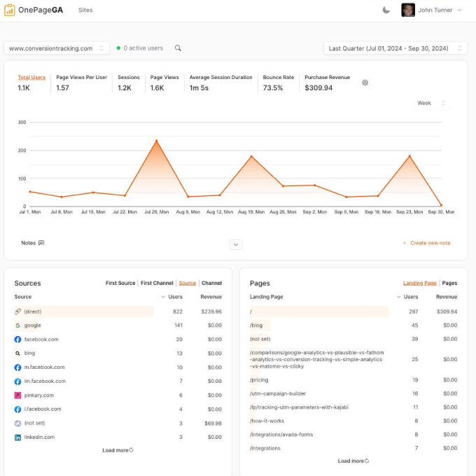The image size is (476, 476).
Task: Open the Last Quarter date range dropdown
Action: [x=395, y=48]
